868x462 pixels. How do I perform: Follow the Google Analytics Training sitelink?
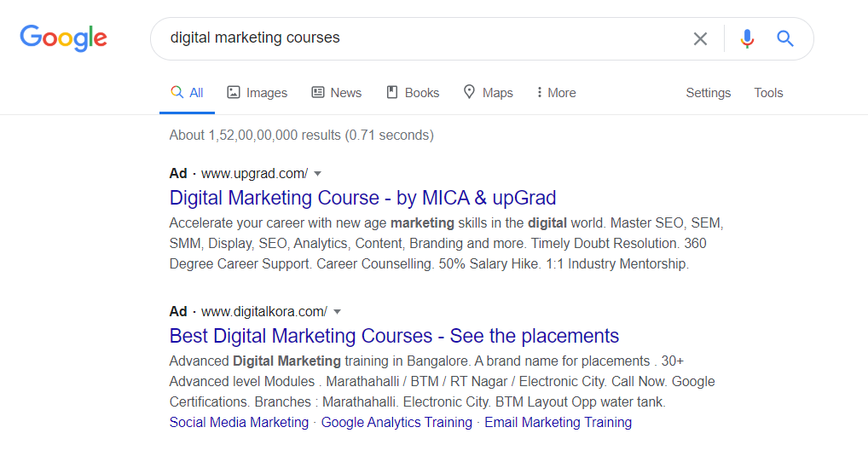[x=397, y=422]
